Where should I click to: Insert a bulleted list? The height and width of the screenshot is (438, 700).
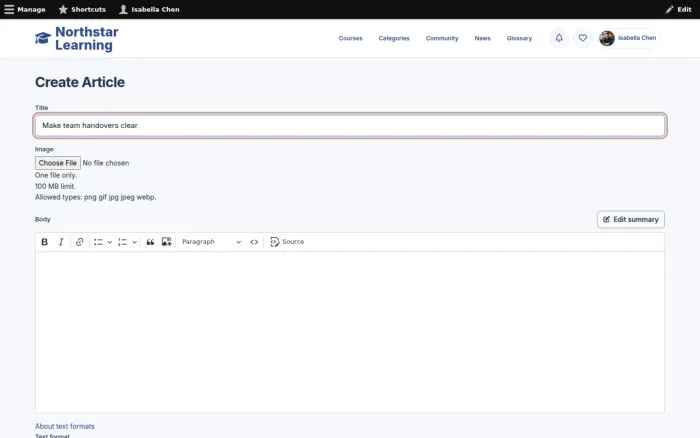tap(98, 242)
